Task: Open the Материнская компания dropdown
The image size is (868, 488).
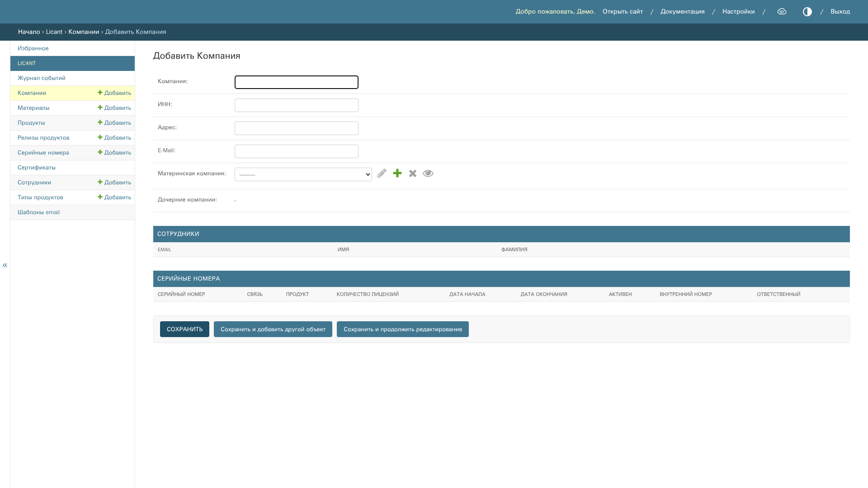Action: [303, 174]
